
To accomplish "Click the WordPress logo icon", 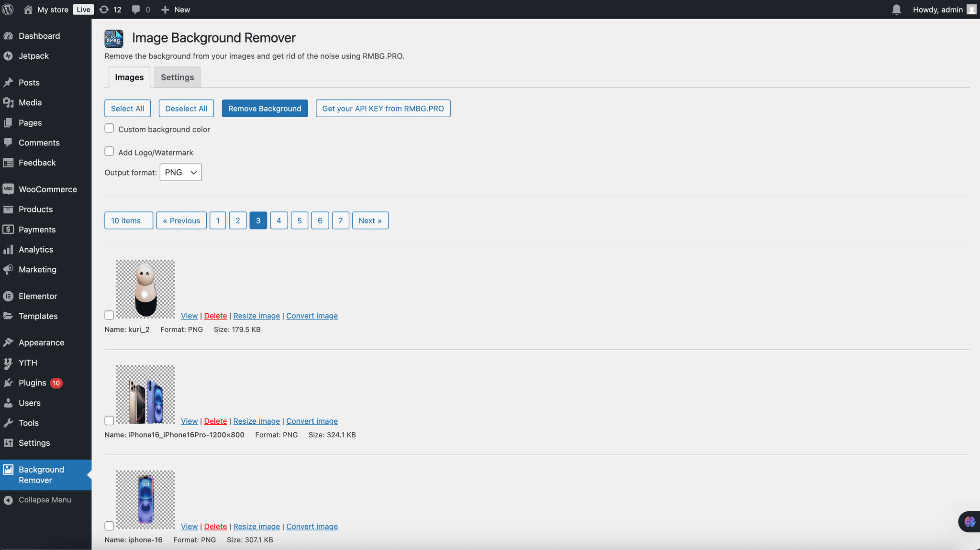I will (8, 10).
